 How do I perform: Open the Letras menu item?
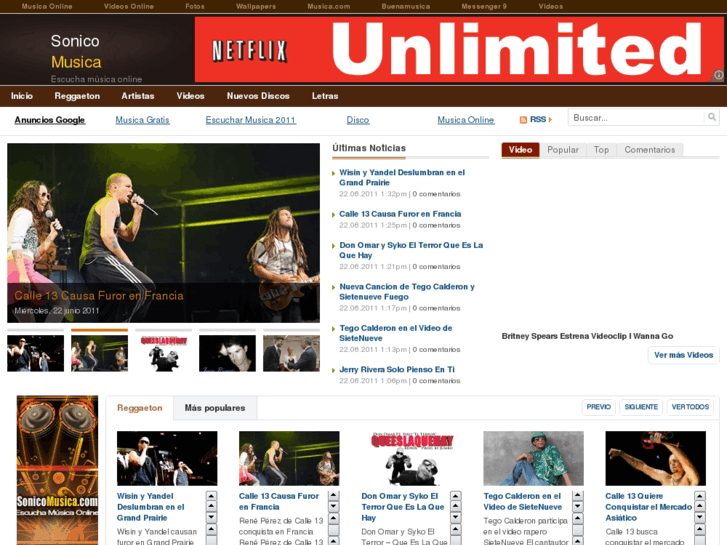325,96
